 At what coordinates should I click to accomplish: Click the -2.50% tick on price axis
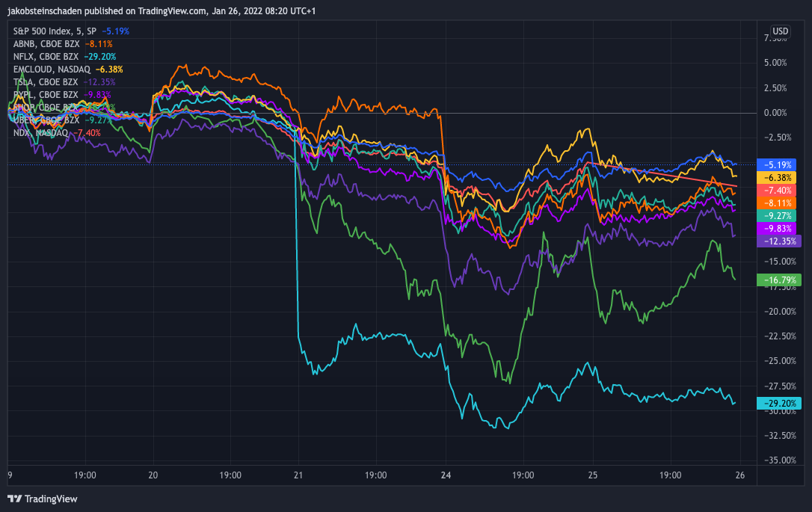(x=778, y=138)
